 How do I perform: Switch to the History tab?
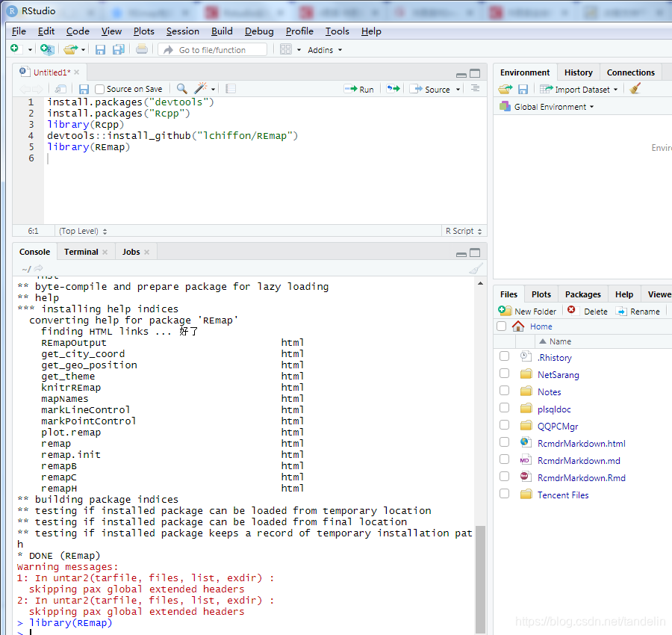(x=578, y=72)
